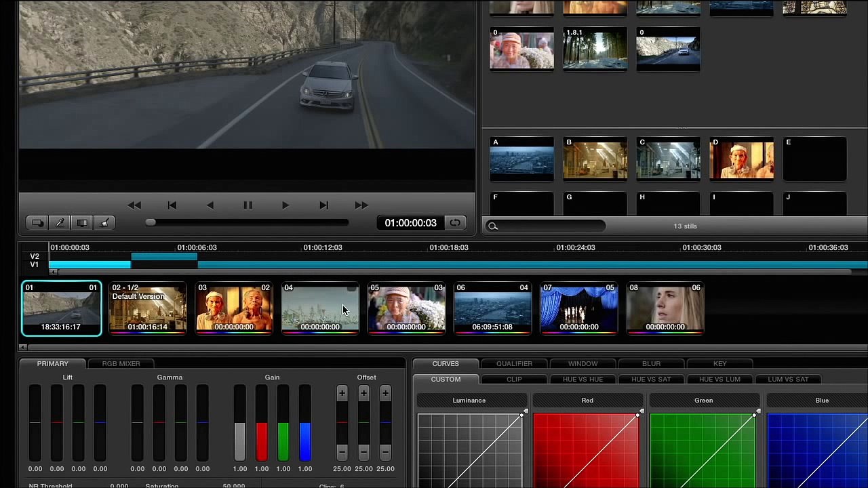Open the WINDOW tab
The width and height of the screenshot is (868, 488).
tap(583, 364)
